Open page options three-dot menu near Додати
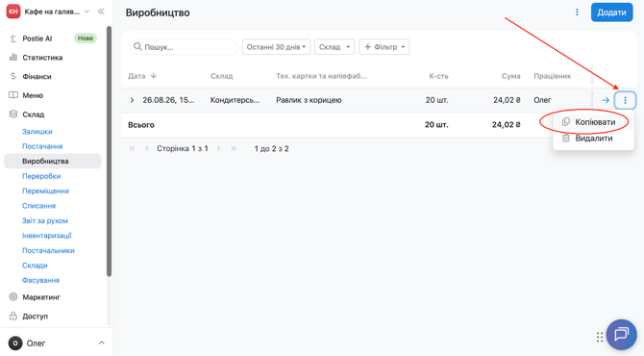Viewport: 644px width, 356px height. pyautogui.click(x=577, y=13)
